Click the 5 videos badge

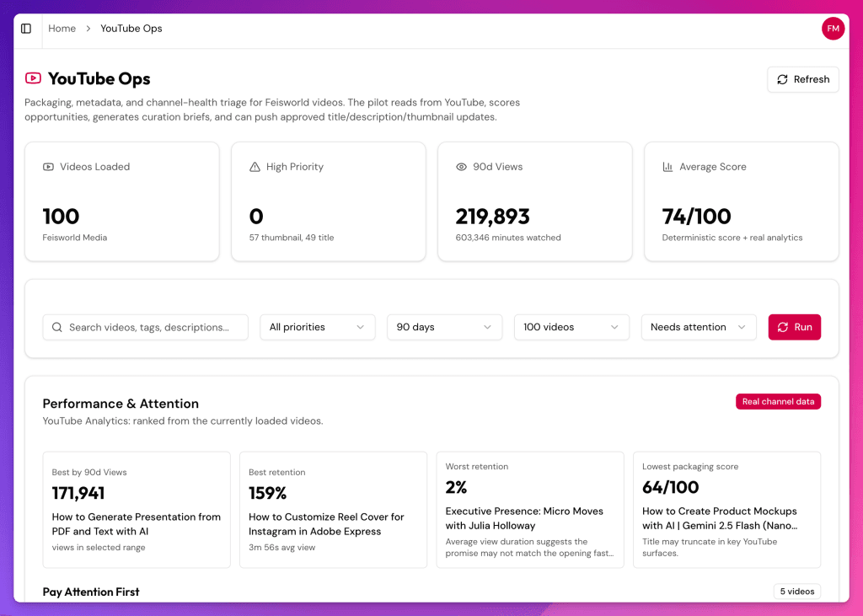[x=797, y=592]
